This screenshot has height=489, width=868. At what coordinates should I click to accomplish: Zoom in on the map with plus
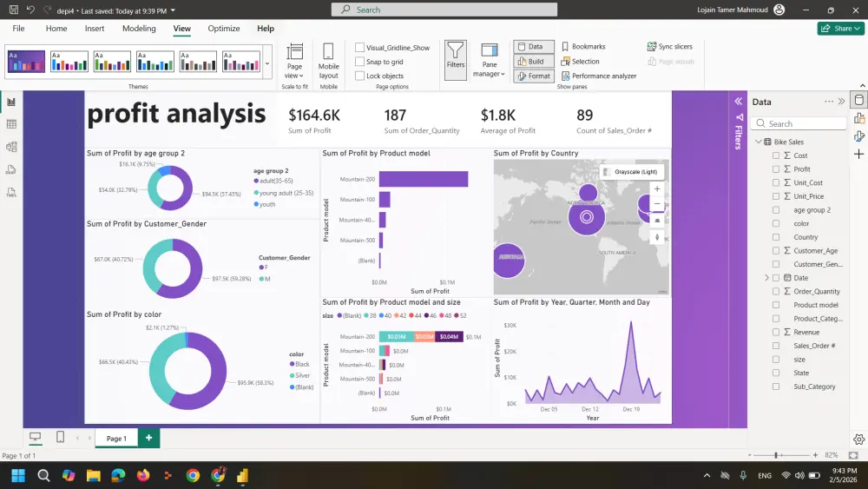[x=657, y=188]
